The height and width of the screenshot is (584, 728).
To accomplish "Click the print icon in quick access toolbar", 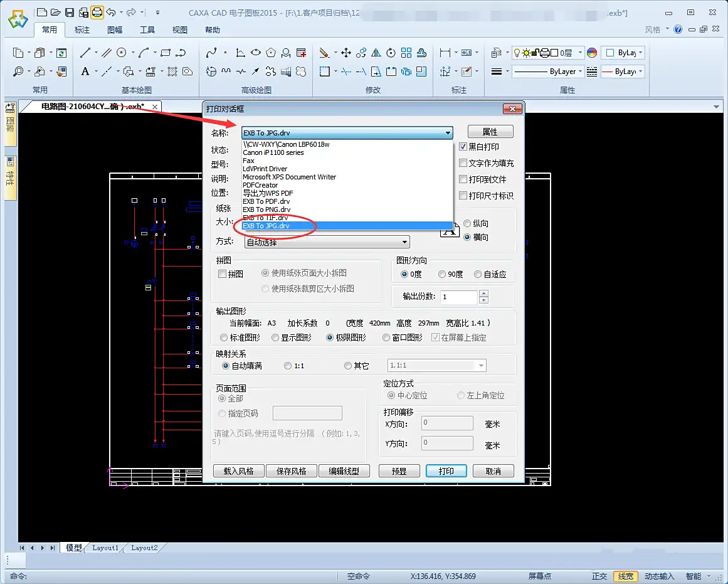I will (97, 13).
